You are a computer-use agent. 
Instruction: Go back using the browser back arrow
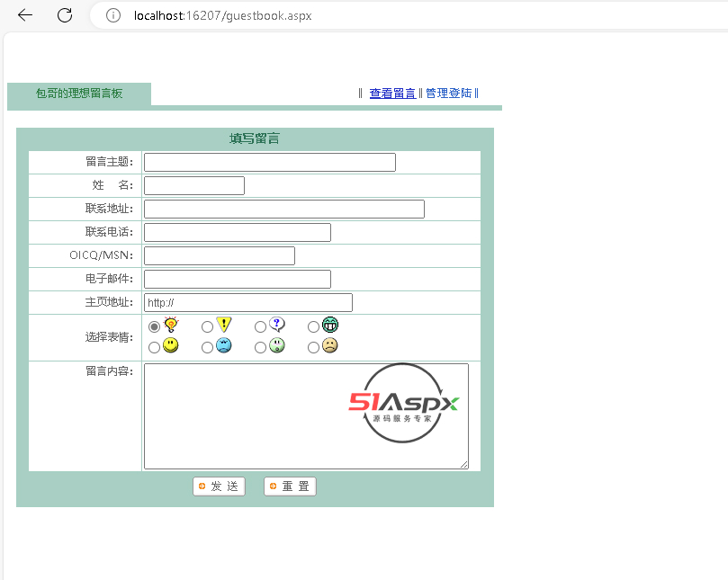(25, 15)
